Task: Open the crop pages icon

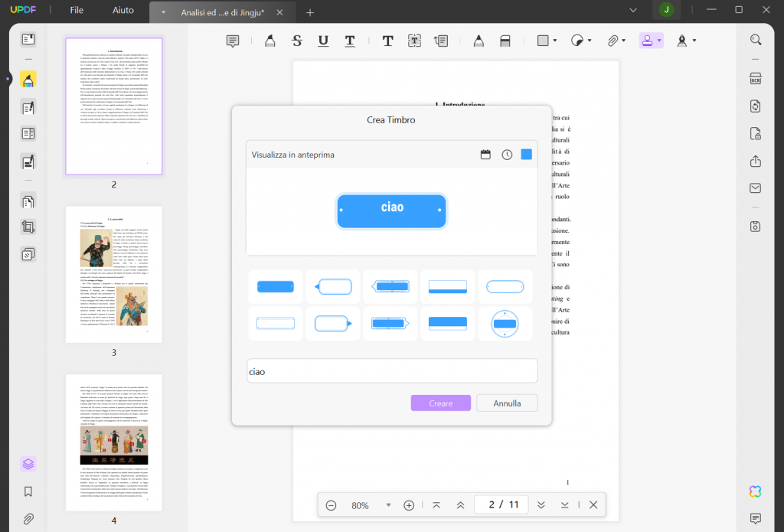Action: point(28,227)
